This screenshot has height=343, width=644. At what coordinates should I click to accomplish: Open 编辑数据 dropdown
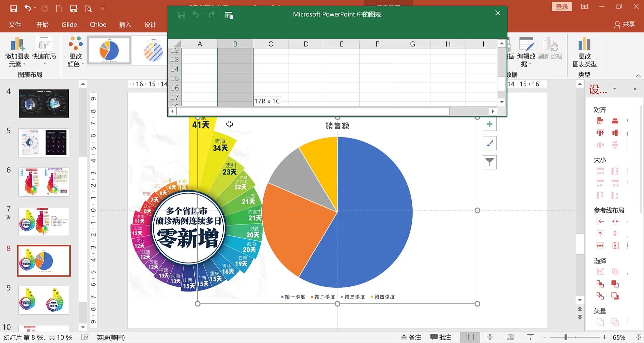pos(526,52)
